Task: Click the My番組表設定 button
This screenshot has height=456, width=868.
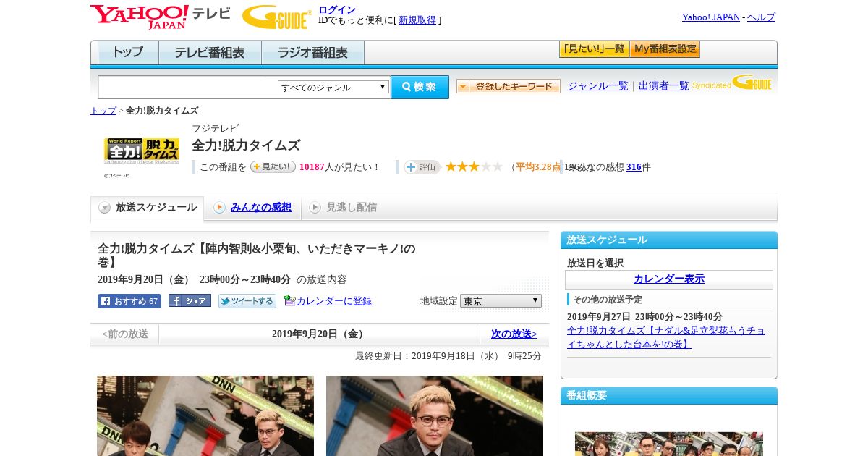Action: click(x=665, y=49)
